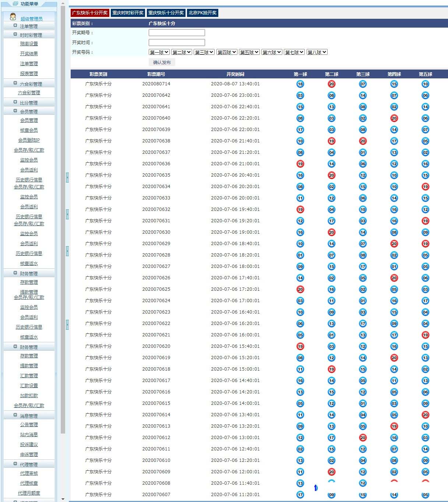Click the toggle icon next to 消息管理

tap(15, 416)
